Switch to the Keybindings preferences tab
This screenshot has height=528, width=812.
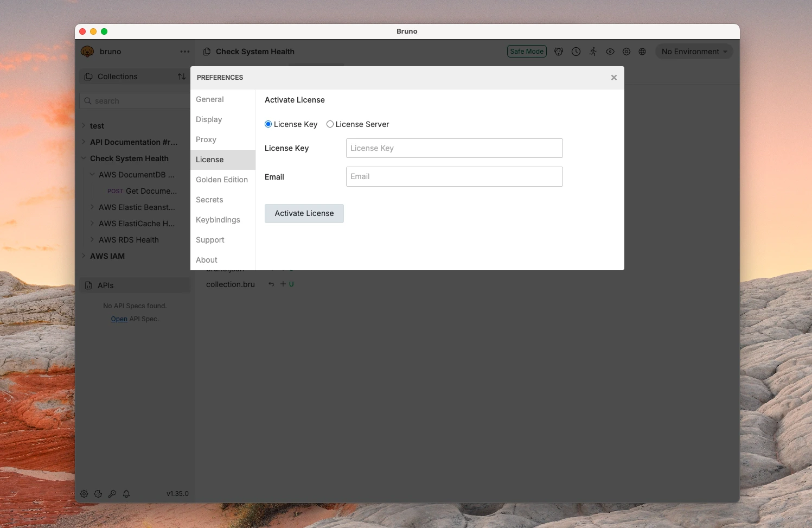tap(218, 220)
